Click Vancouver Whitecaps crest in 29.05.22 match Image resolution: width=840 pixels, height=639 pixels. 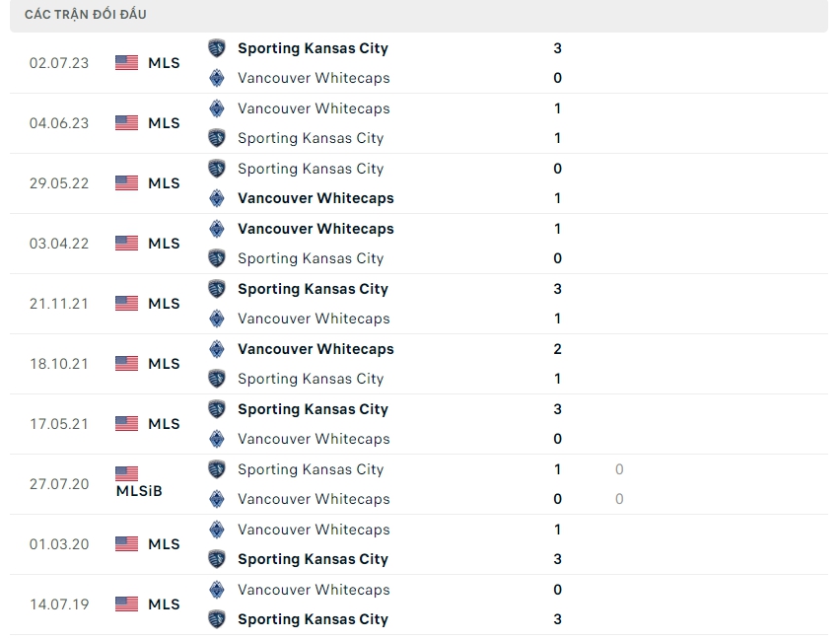click(217, 198)
